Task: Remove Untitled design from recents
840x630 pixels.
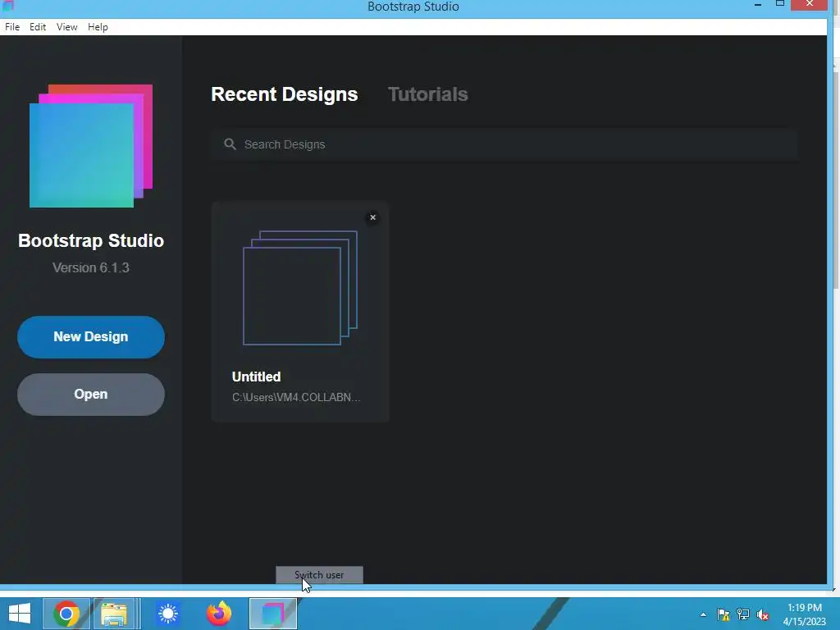Action: tap(373, 217)
